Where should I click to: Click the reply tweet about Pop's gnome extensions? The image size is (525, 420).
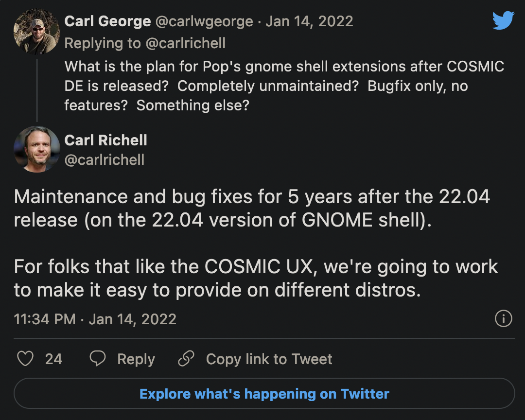point(284,86)
